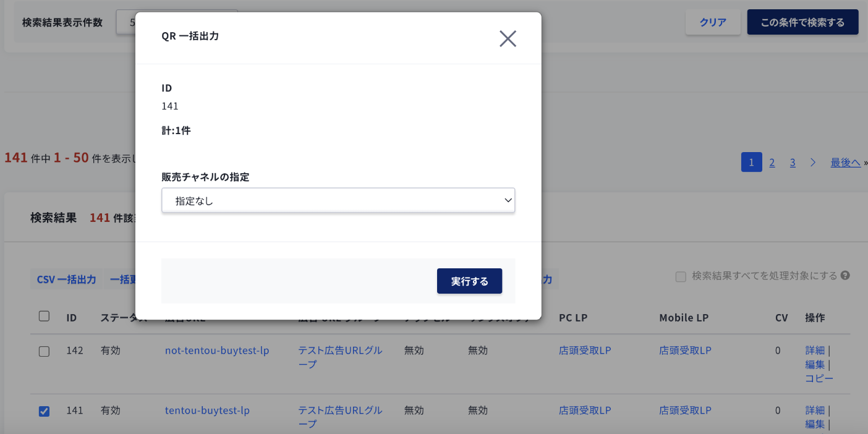868x434 pixels.
Task: Jump to 最後へ last page link
Action: [x=846, y=163]
